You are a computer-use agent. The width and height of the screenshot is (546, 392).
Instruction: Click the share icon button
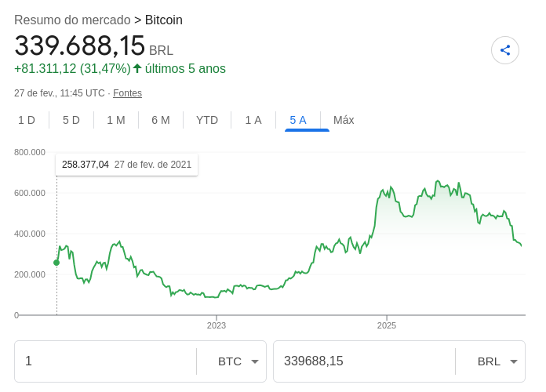click(505, 50)
